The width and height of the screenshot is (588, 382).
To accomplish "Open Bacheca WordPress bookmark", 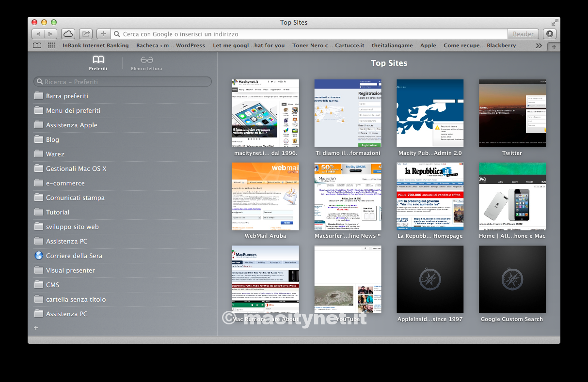I will (x=171, y=46).
